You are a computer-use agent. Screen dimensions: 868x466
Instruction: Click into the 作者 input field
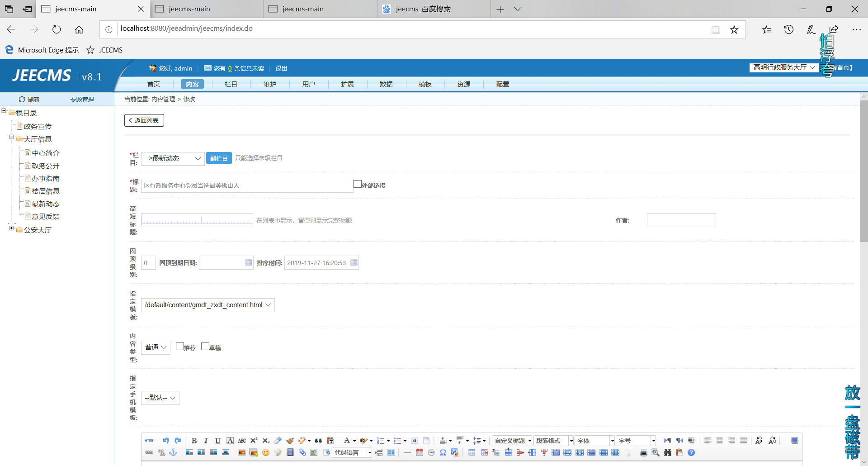(x=681, y=220)
